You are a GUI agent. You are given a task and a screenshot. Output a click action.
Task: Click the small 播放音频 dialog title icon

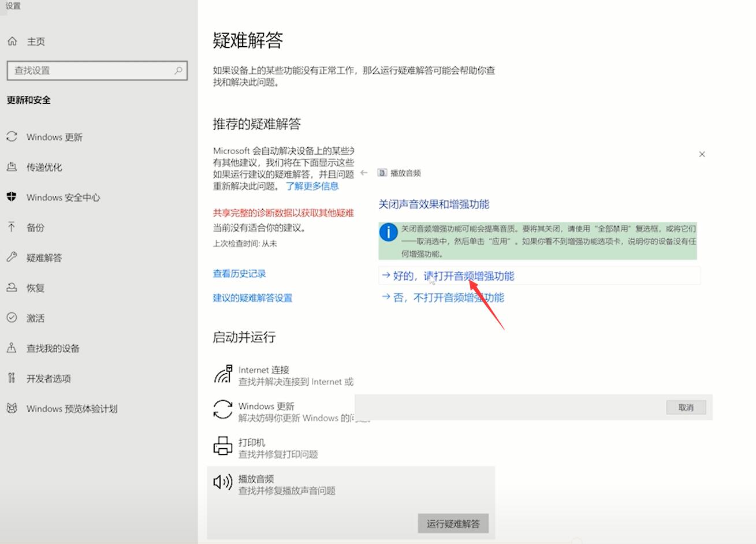(382, 173)
